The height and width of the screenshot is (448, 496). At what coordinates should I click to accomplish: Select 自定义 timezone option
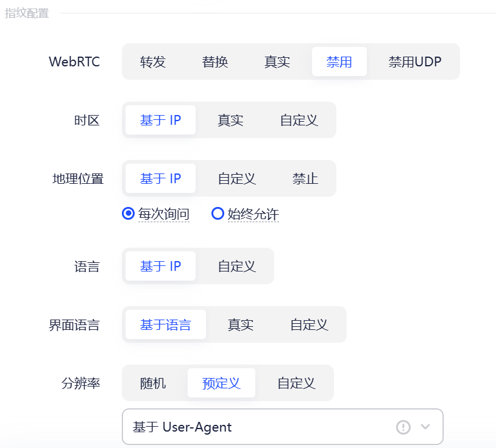[298, 120]
